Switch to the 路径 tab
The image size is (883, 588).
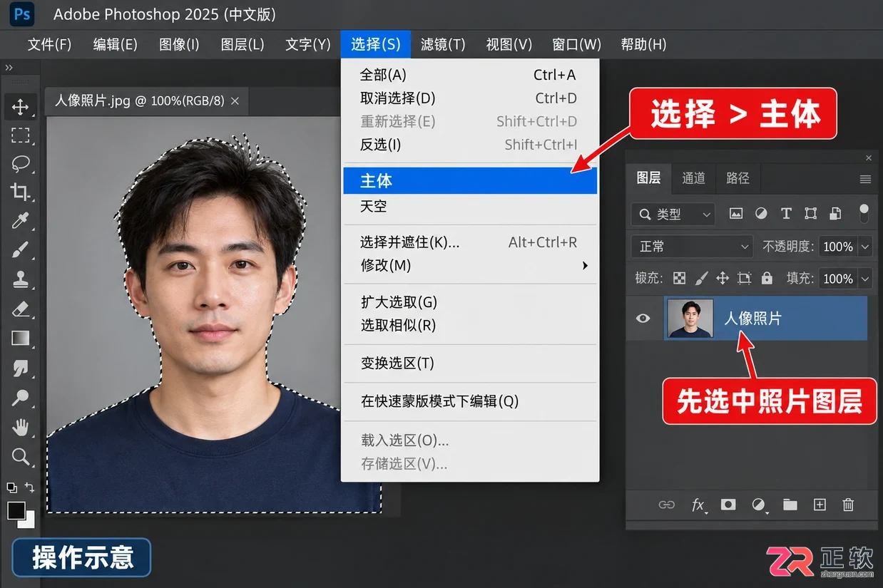click(x=737, y=178)
